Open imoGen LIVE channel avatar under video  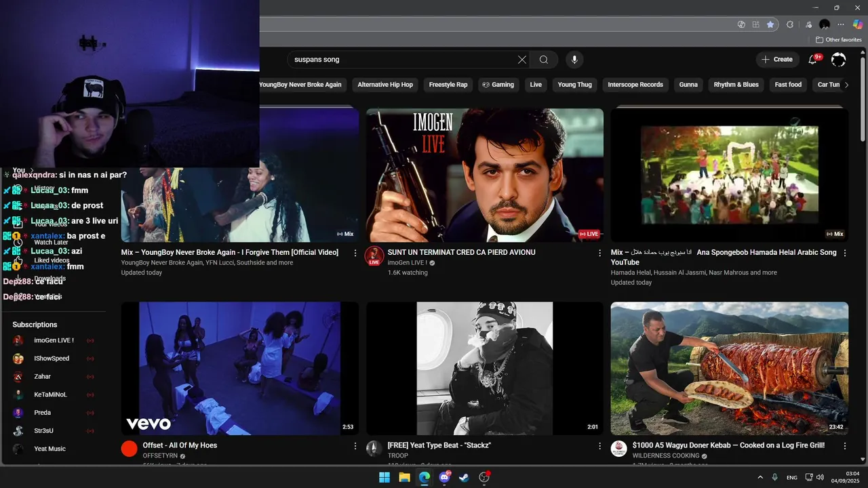374,256
